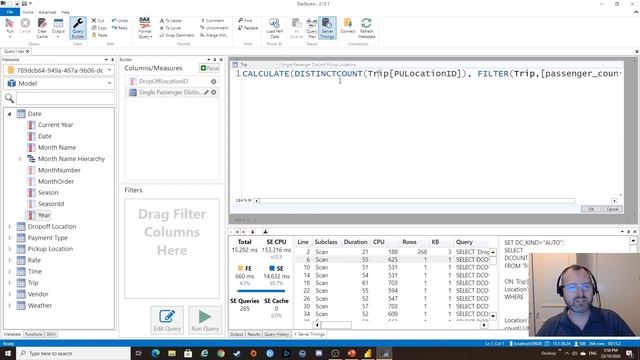Click the Find command
This screenshot has height=360, width=640.
coord(245,20)
